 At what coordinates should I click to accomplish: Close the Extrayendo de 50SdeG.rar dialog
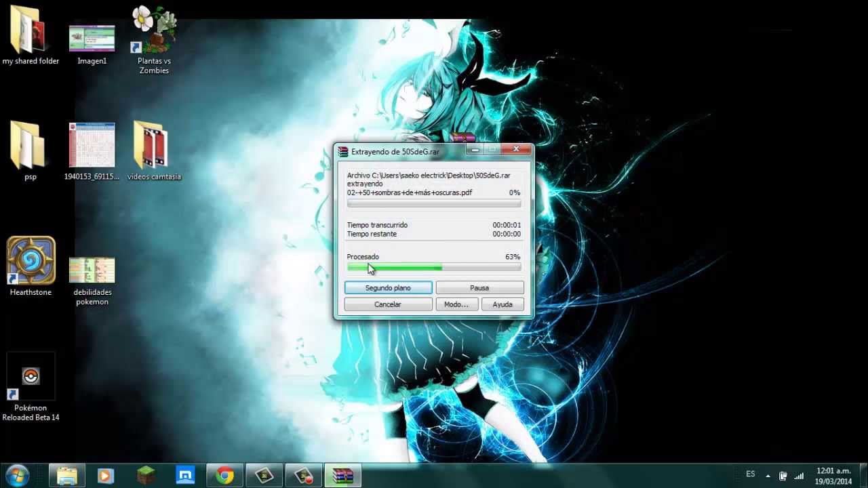[x=516, y=149]
